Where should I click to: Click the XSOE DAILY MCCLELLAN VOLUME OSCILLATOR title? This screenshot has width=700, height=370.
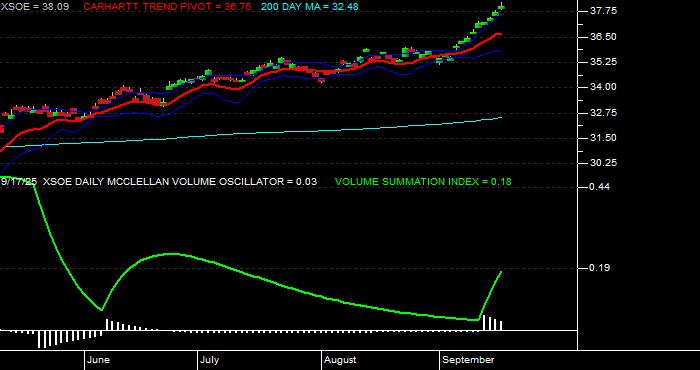point(179,182)
